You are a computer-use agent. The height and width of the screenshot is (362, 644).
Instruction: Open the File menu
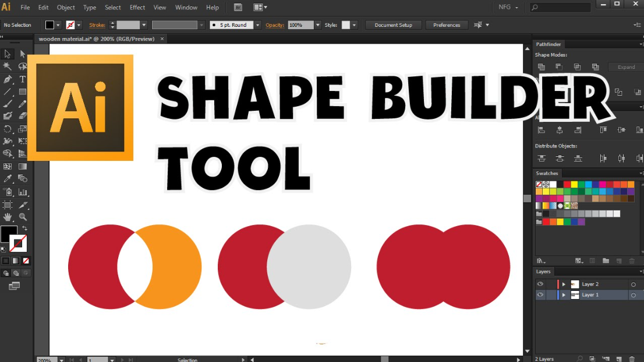click(25, 8)
